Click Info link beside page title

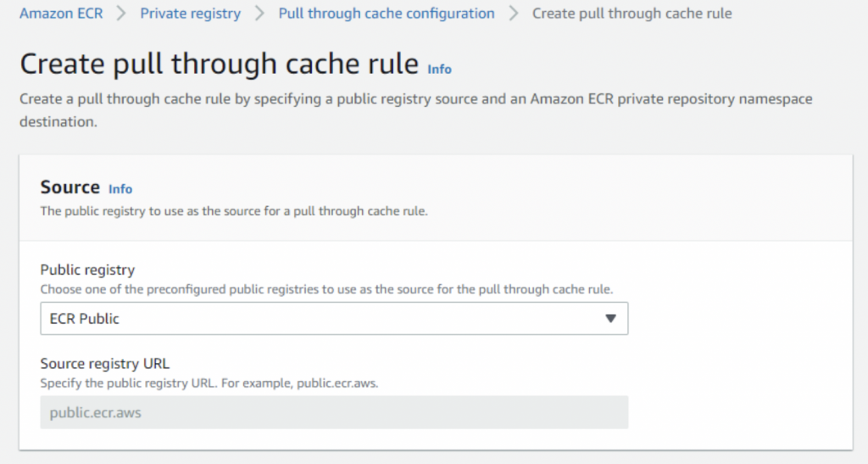tap(440, 70)
